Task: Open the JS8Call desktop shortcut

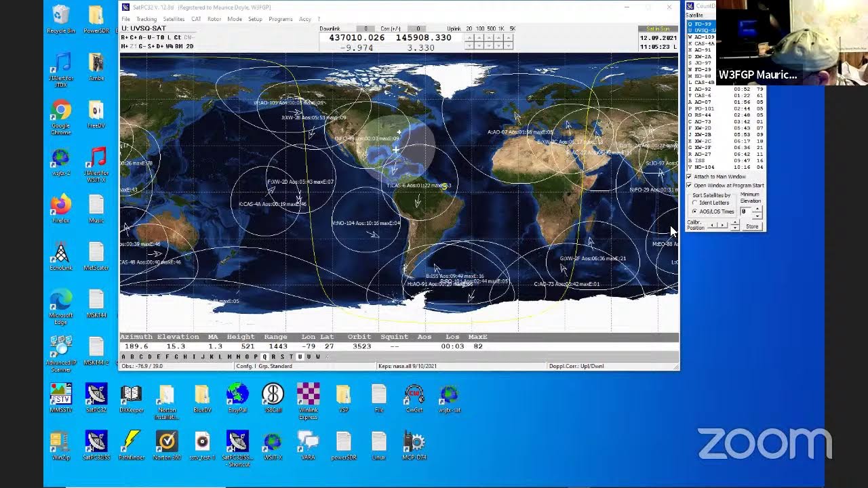Action: 273,398
